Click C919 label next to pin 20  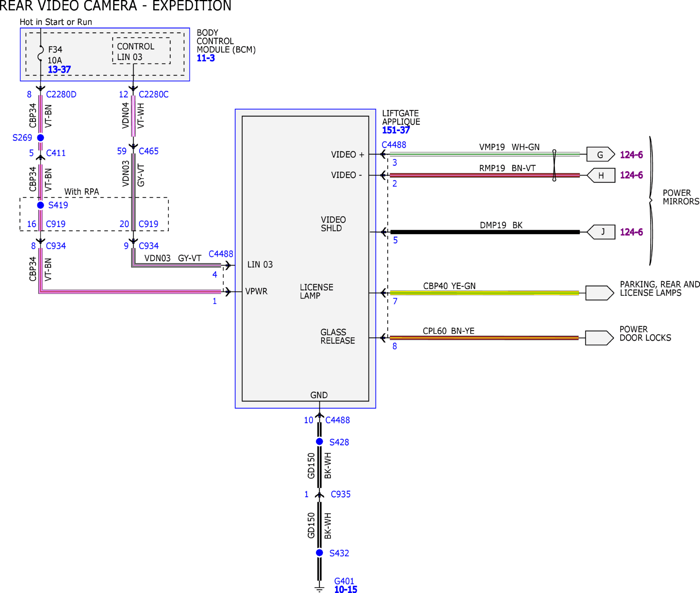149,224
